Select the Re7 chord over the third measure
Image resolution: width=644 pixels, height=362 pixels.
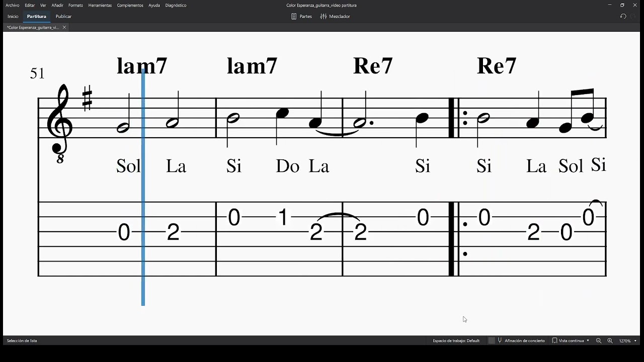(x=373, y=66)
